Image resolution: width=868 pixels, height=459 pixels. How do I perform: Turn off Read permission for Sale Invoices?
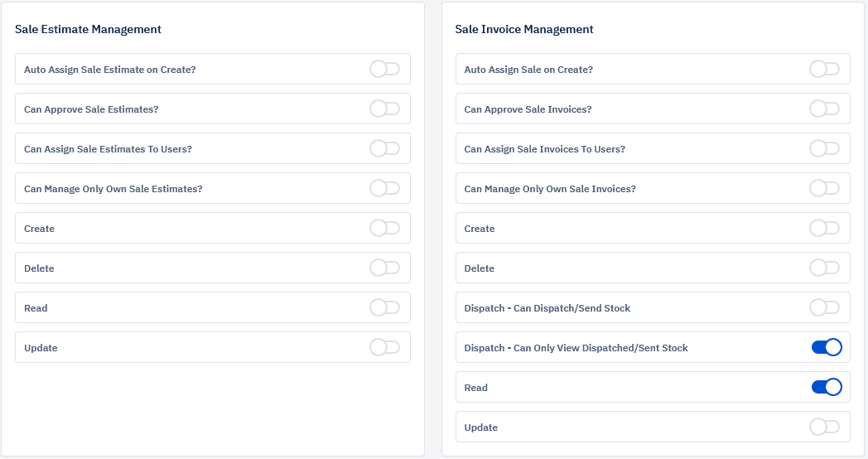pos(827,388)
